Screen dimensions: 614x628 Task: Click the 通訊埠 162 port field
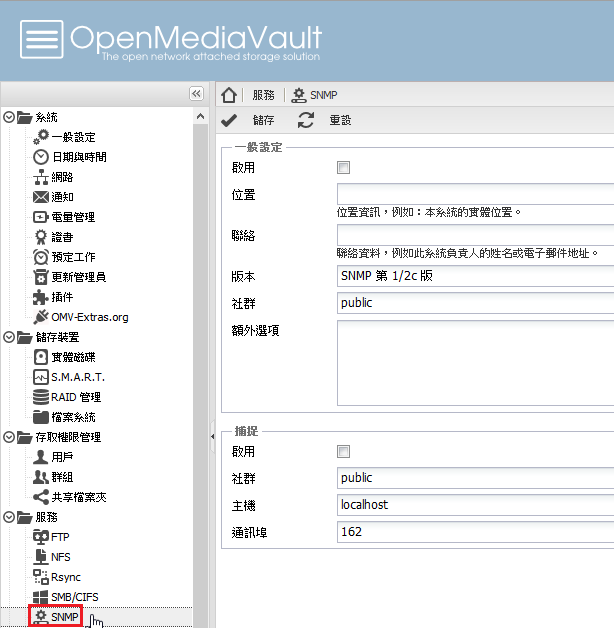[x=475, y=532]
